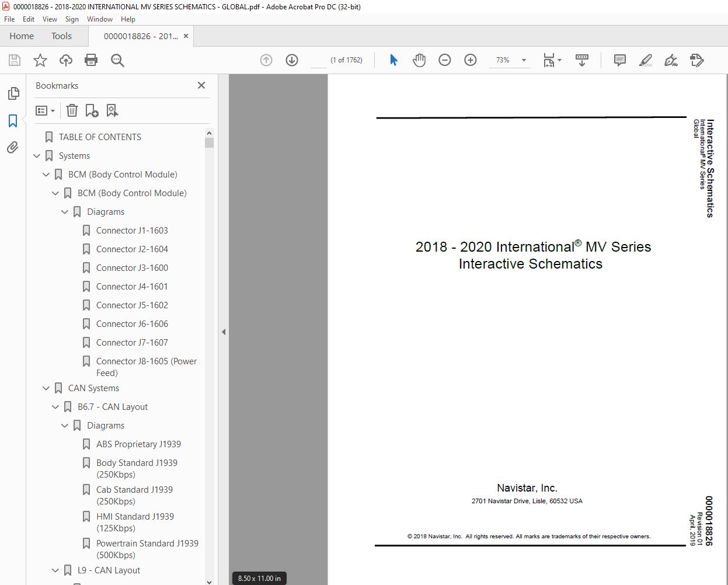This screenshot has width=728, height=585.
Task: Toggle the Bookmarks panel icon
Action: coord(13,121)
